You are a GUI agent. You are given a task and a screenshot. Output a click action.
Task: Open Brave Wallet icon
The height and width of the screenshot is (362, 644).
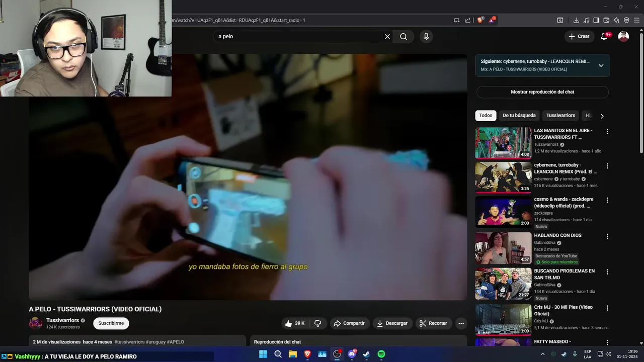606,20
